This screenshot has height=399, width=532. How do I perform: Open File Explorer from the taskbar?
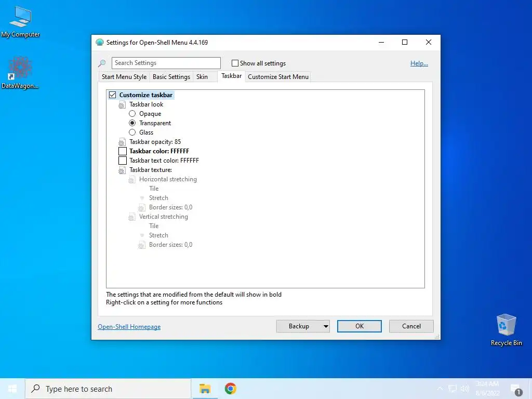pyautogui.click(x=205, y=389)
